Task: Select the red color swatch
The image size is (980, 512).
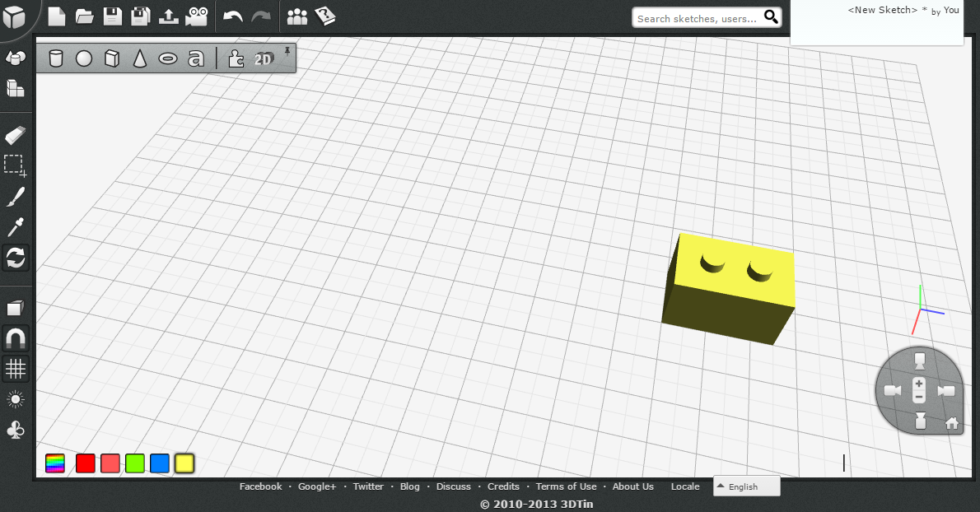Action: pyautogui.click(x=86, y=463)
